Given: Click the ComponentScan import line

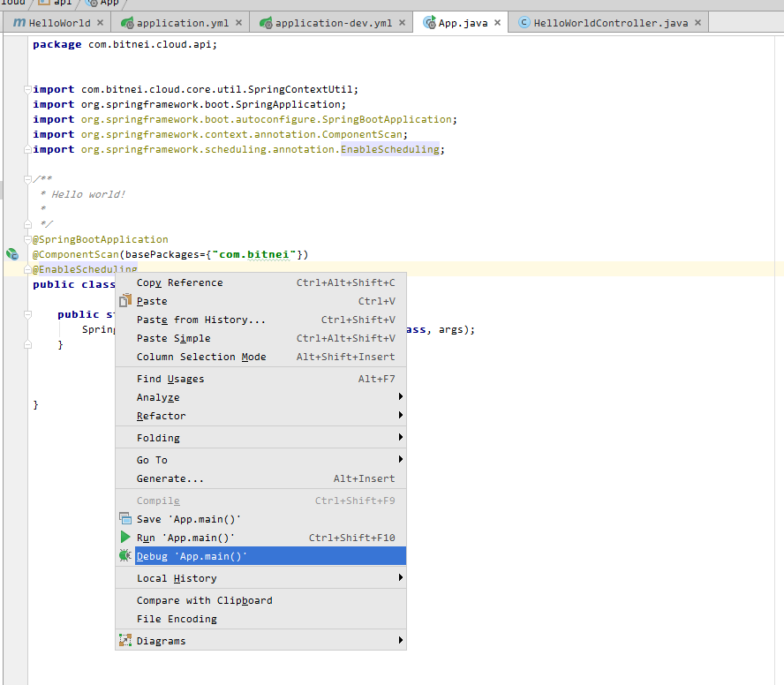Looking at the screenshot, I should click(x=221, y=134).
